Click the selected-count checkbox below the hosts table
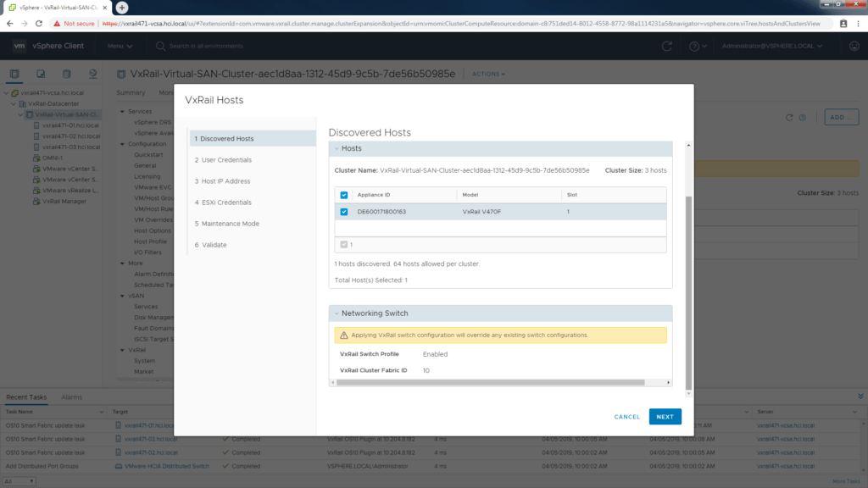Screen dimensions: 868x488 click(x=344, y=245)
